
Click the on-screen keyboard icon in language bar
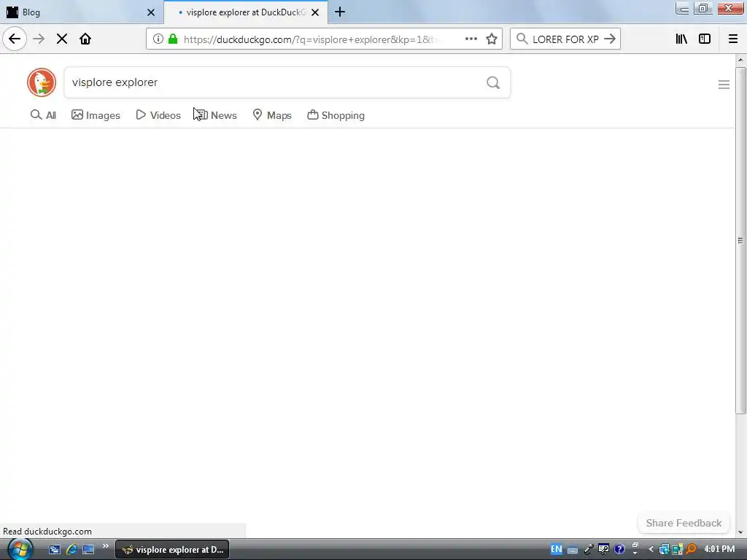573,550
